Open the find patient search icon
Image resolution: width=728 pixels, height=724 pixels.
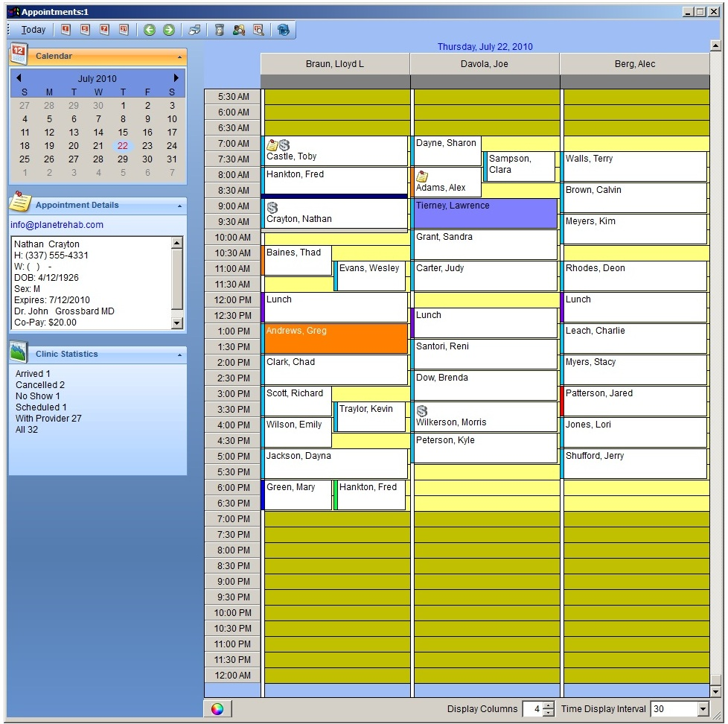coord(238,30)
